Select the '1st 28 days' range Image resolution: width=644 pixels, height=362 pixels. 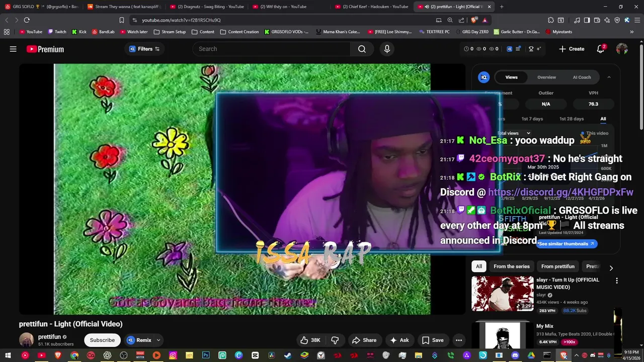tap(572, 119)
